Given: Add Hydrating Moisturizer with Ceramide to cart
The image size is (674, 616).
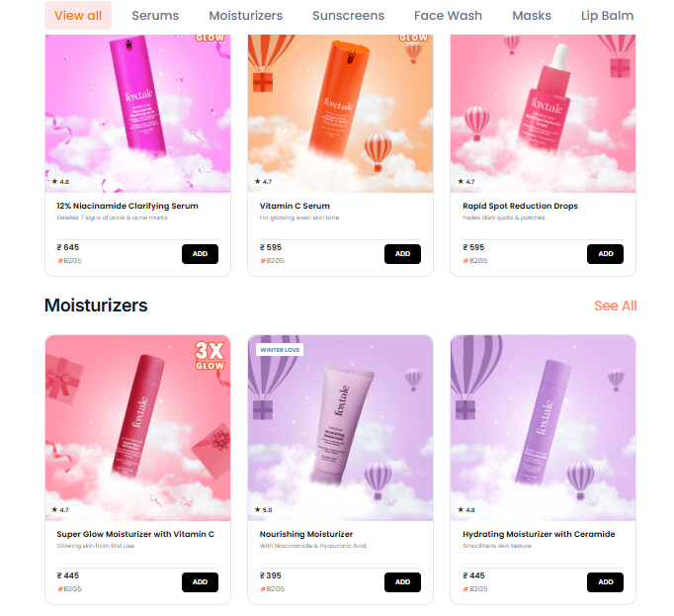Looking at the screenshot, I should (605, 582).
